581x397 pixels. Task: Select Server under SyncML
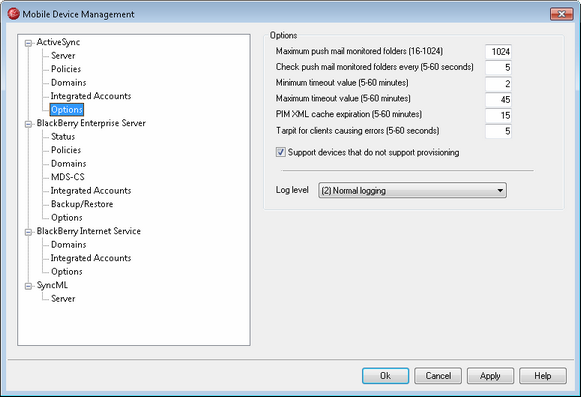(63, 299)
